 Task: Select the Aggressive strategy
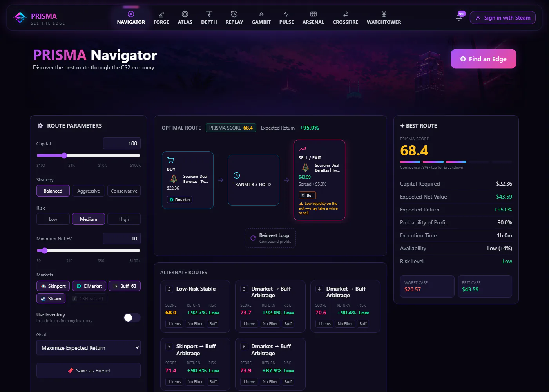click(89, 191)
